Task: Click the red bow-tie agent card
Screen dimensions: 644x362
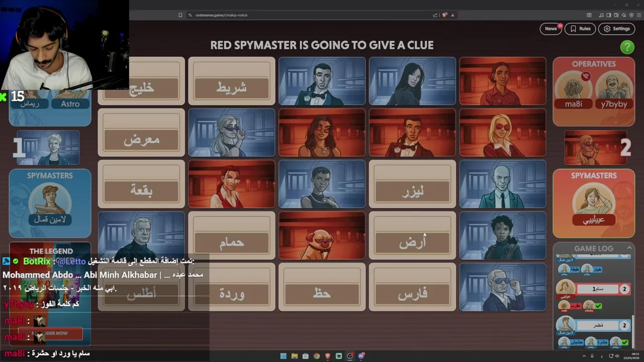Action: [413, 133]
